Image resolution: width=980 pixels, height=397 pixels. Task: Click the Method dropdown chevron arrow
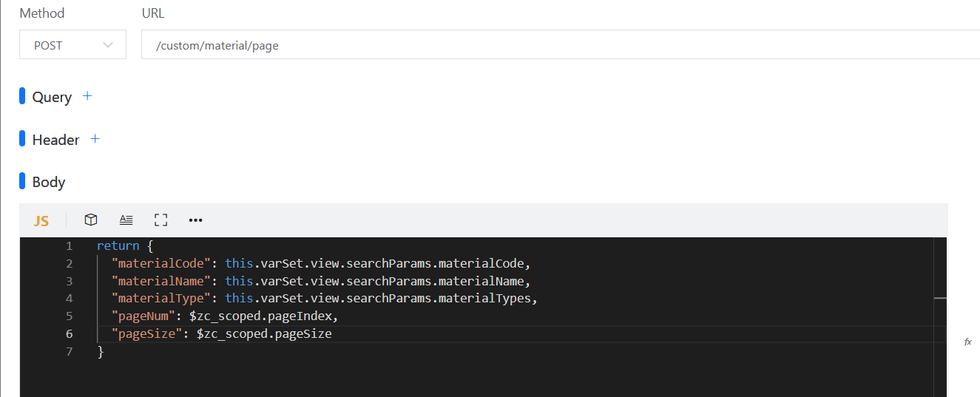(108, 45)
